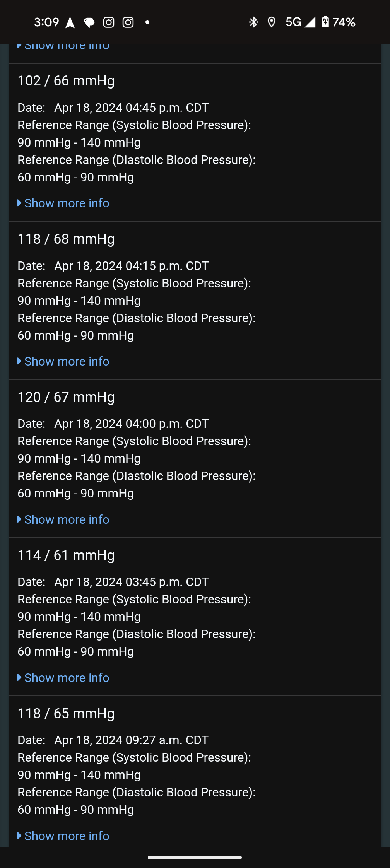
Task: Tap the 3:09 clock in status bar
Action: tap(46, 22)
